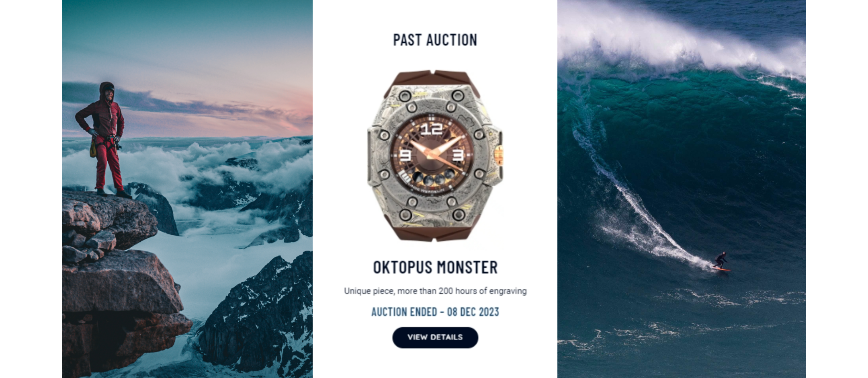Select the Past Auction heading
The width and height of the screenshot is (868, 378).
(x=435, y=40)
